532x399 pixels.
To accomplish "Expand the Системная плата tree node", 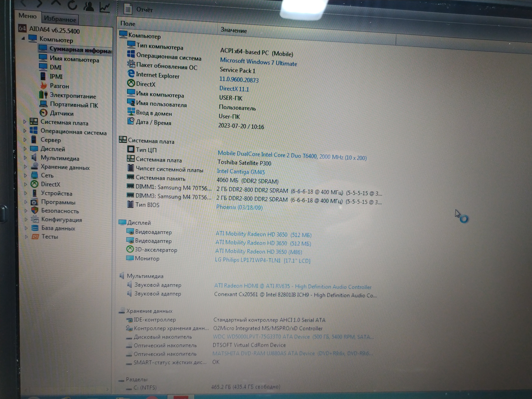I will click(x=25, y=122).
